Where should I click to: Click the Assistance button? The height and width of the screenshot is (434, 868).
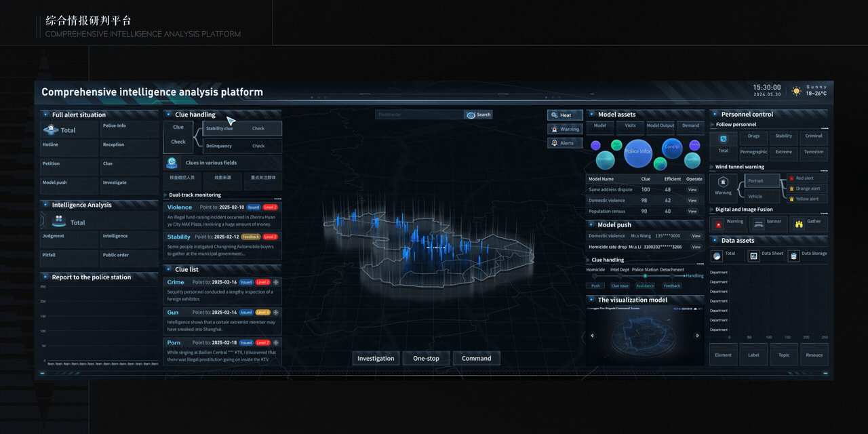(x=645, y=286)
